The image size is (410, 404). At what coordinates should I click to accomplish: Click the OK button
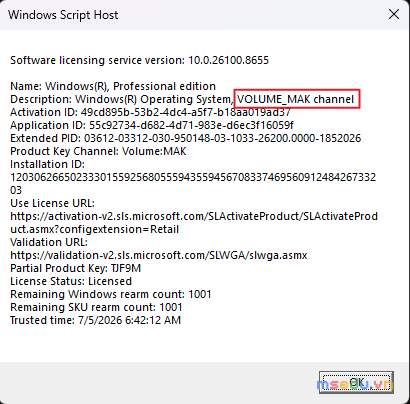pyautogui.click(x=356, y=382)
